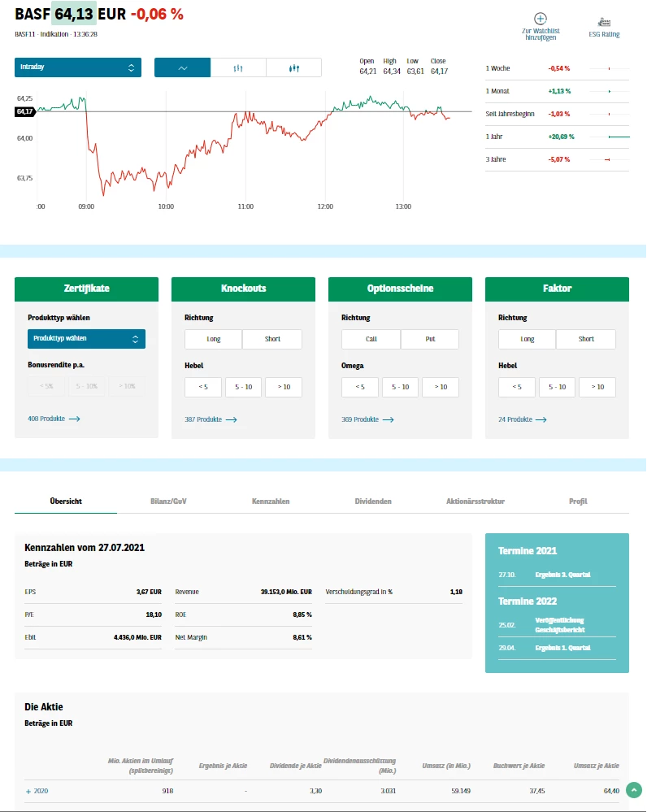Select Knockouts Hebel greater than 10
647x812 pixels.
click(x=284, y=388)
